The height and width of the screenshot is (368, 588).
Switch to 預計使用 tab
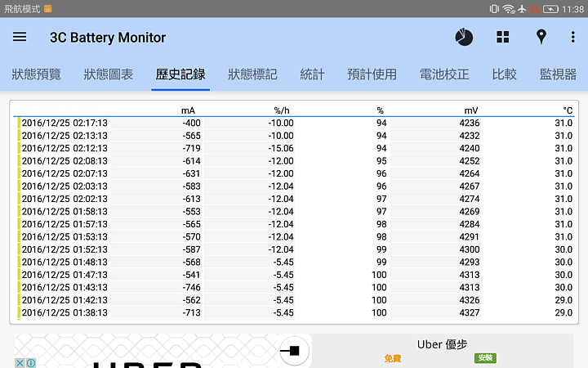coord(372,74)
